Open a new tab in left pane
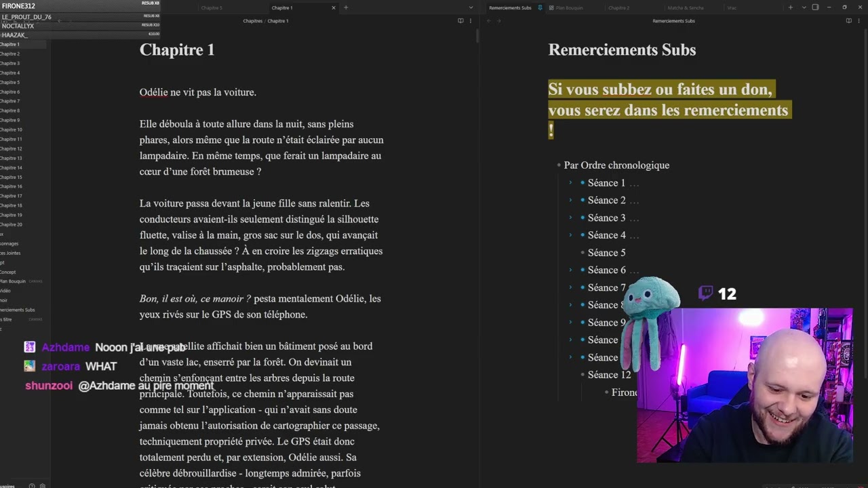 click(x=346, y=7)
